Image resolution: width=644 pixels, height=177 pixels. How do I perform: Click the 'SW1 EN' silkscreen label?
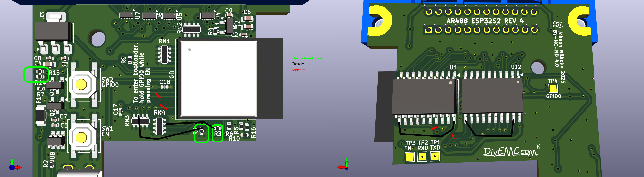[107, 132]
